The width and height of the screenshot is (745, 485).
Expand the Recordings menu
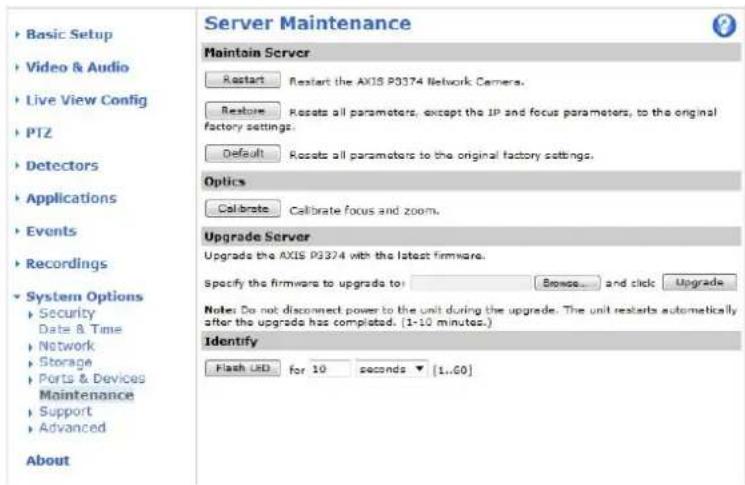pyautogui.click(x=66, y=264)
